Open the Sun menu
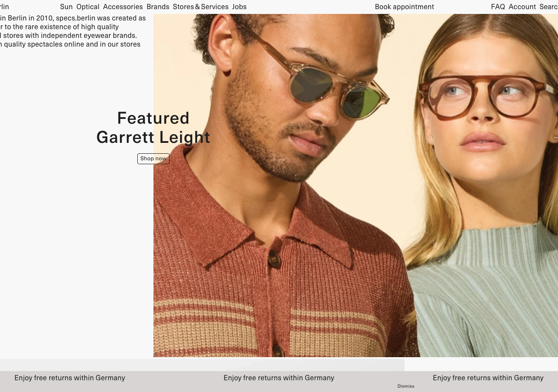This screenshot has width=558, height=392. pyautogui.click(x=66, y=7)
